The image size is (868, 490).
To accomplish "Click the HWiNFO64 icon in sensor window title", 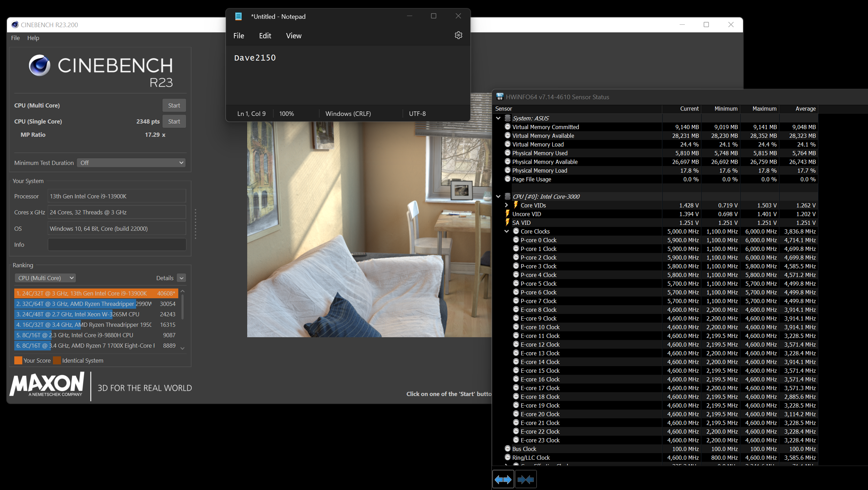I will coord(500,97).
